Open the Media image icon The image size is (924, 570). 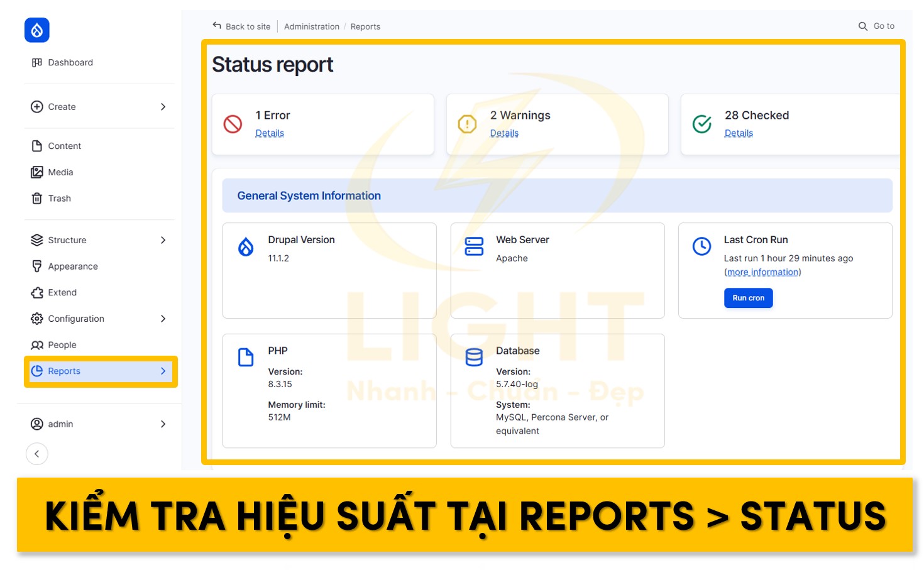point(37,172)
